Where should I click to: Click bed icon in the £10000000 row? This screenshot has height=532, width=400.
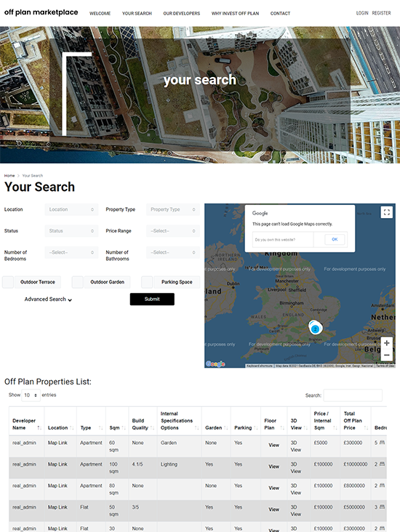(x=382, y=464)
